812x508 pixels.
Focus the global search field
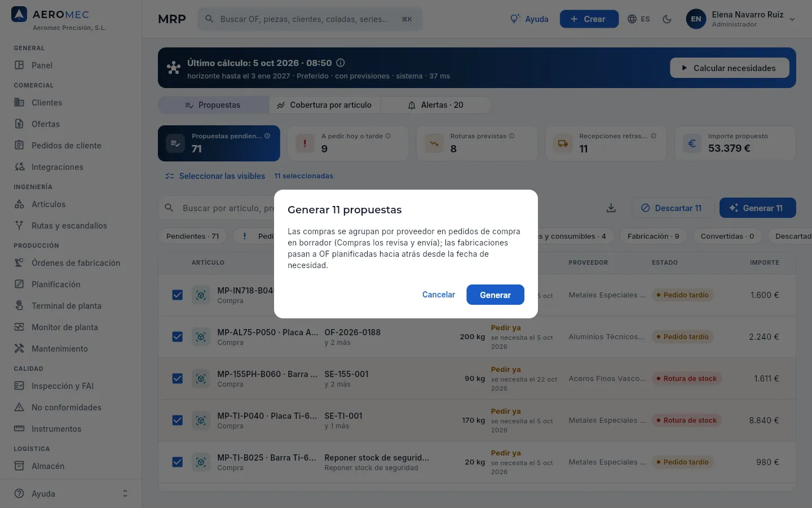point(310,19)
